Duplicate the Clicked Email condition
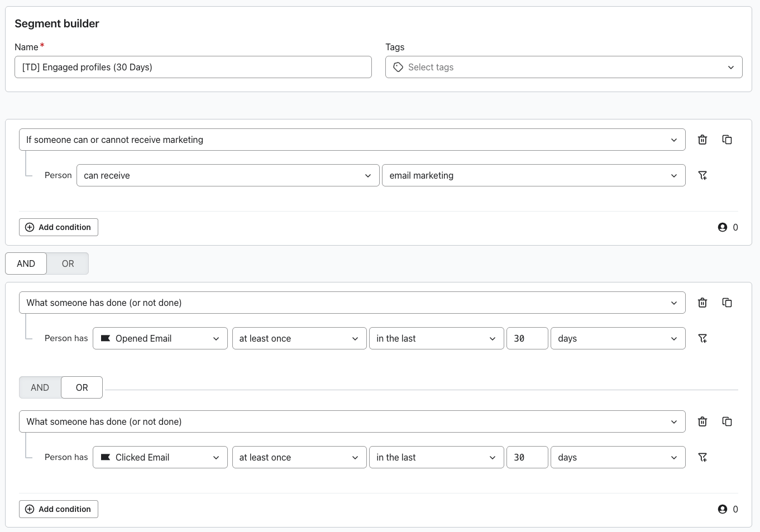Screen dimensions: 760x532 [727, 421]
